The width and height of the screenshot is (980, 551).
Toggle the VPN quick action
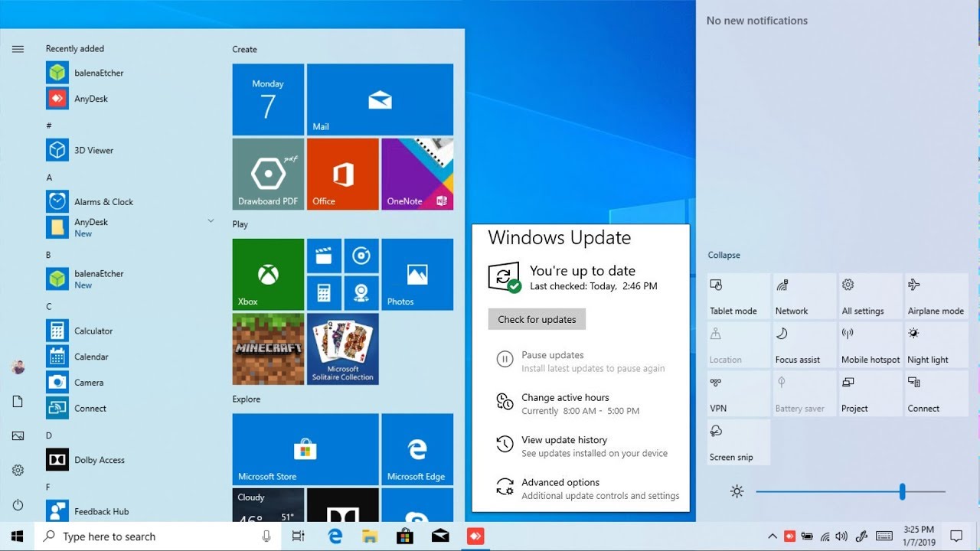(x=739, y=393)
